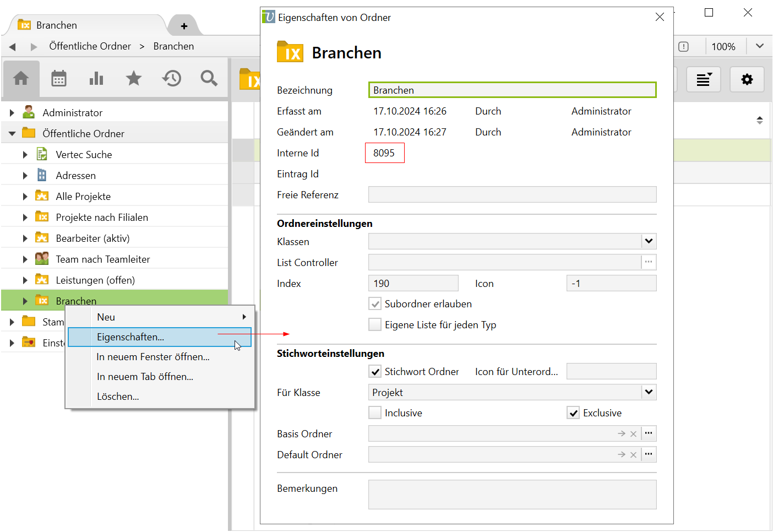Image resolution: width=773 pixels, height=532 pixels.
Task: Click the list layout menu icon
Action: [x=704, y=80]
